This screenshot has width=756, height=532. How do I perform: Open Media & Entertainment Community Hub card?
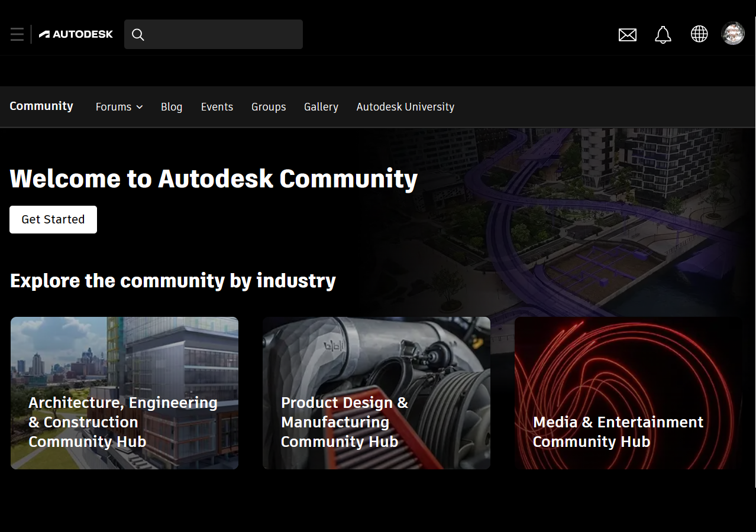(628, 393)
